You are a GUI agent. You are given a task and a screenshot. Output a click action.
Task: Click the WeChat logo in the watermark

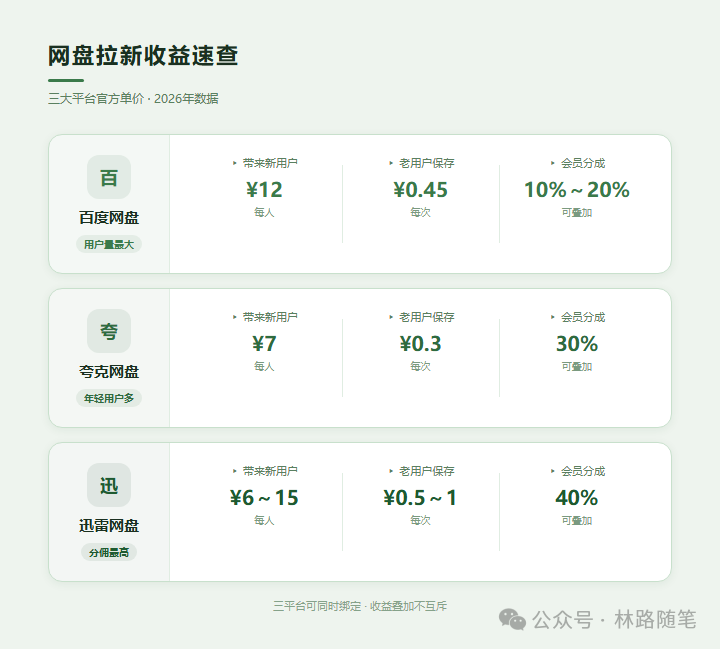click(x=512, y=620)
